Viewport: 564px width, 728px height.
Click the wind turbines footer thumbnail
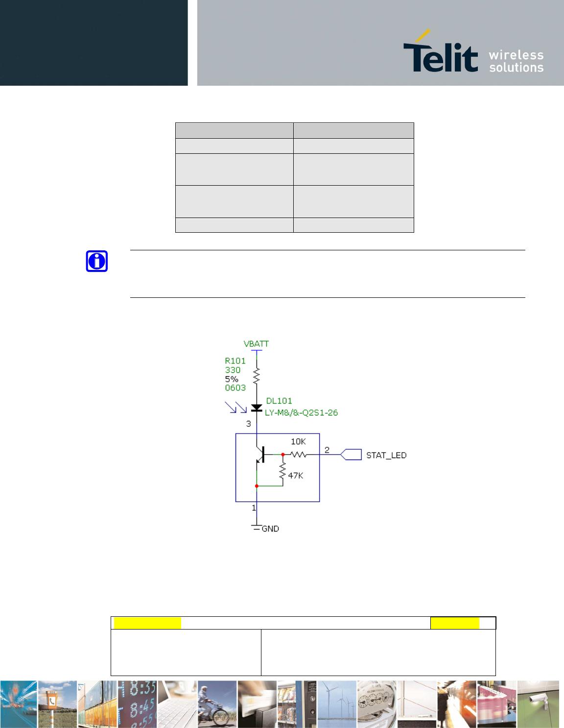tap(337, 704)
